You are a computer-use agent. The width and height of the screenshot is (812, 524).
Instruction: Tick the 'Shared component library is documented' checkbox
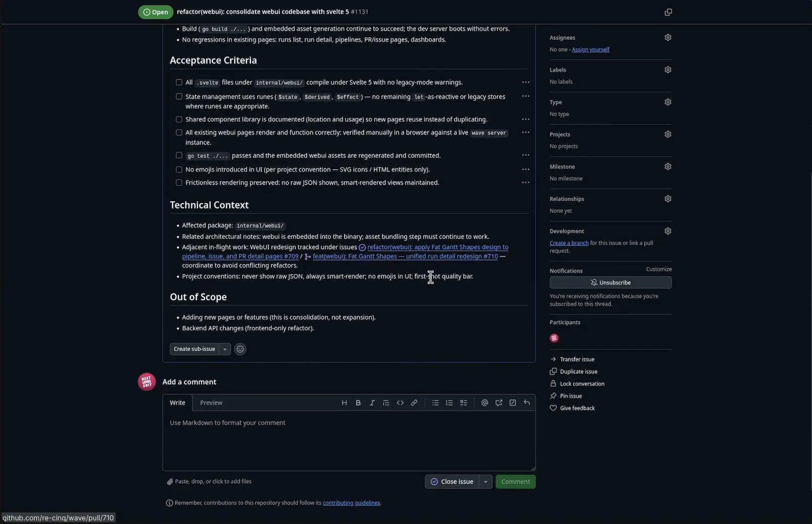179,120
